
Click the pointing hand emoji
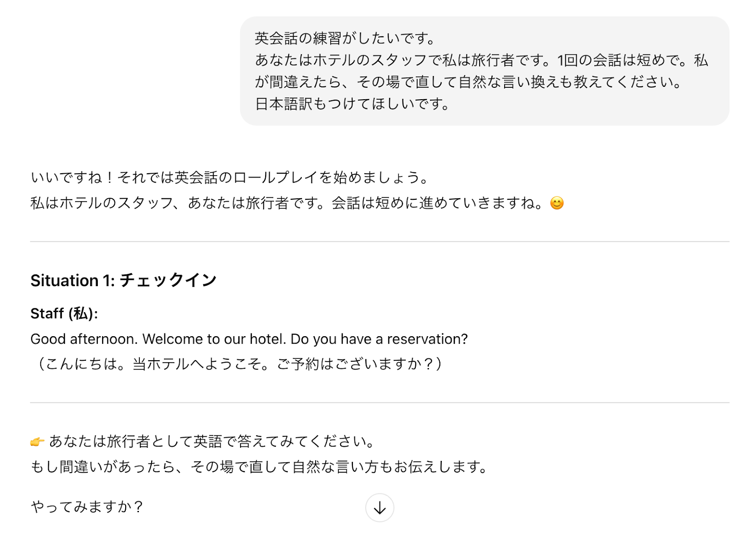[x=37, y=442]
